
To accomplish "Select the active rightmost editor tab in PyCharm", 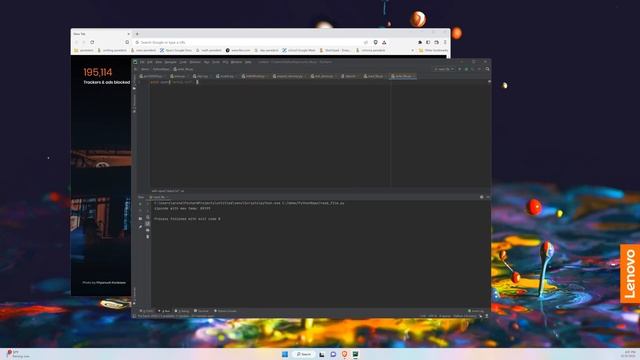I will (x=402, y=76).
